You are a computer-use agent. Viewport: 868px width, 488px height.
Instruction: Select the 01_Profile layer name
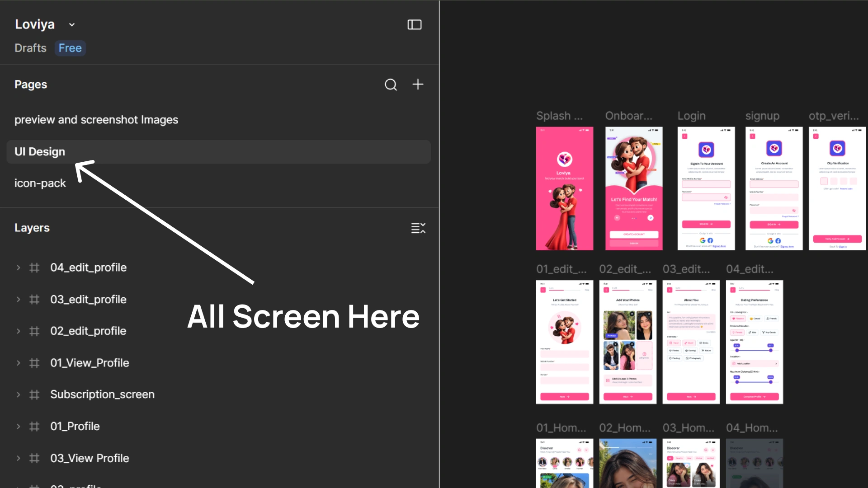(x=75, y=426)
